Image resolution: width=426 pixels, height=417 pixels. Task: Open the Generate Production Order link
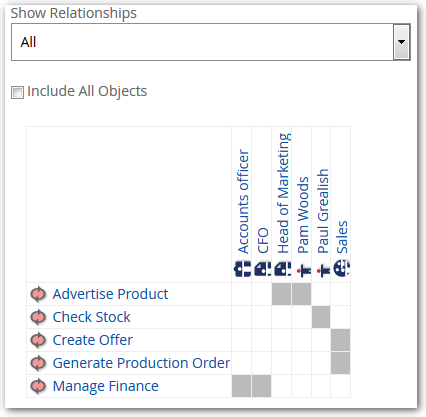tap(141, 363)
